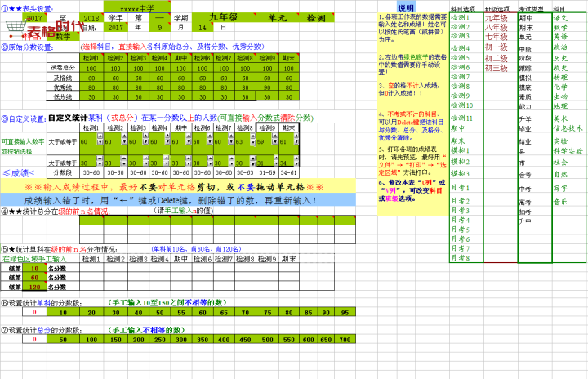Select the 优秀线 cell under 期末 column

[x=288, y=87]
